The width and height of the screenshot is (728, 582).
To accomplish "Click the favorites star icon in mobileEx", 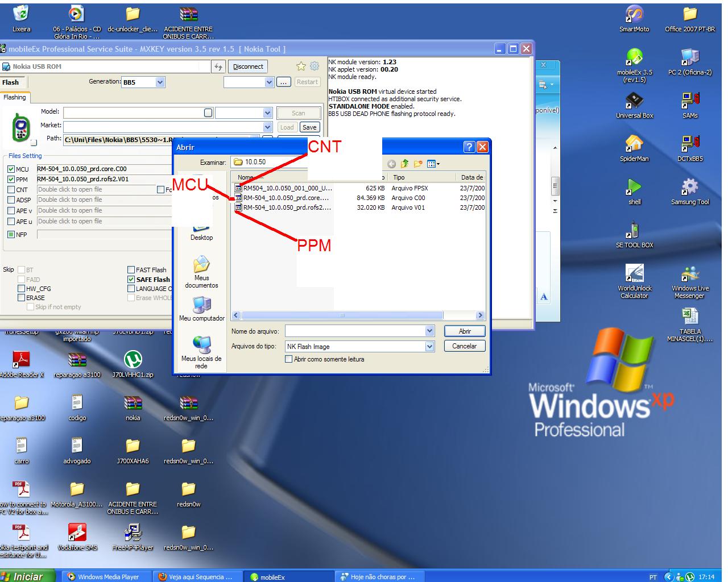I will pos(301,66).
